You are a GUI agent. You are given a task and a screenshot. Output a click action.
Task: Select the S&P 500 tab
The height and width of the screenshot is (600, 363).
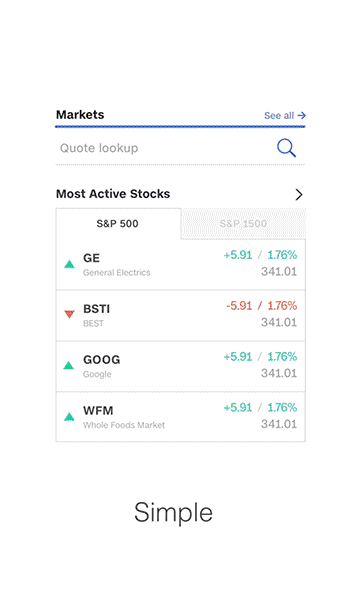pos(118,223)
